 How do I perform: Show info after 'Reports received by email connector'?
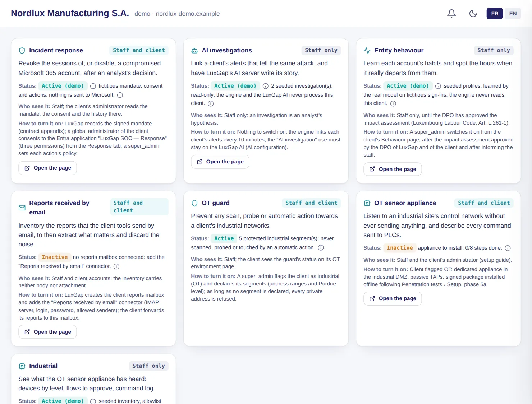[116, 266]
